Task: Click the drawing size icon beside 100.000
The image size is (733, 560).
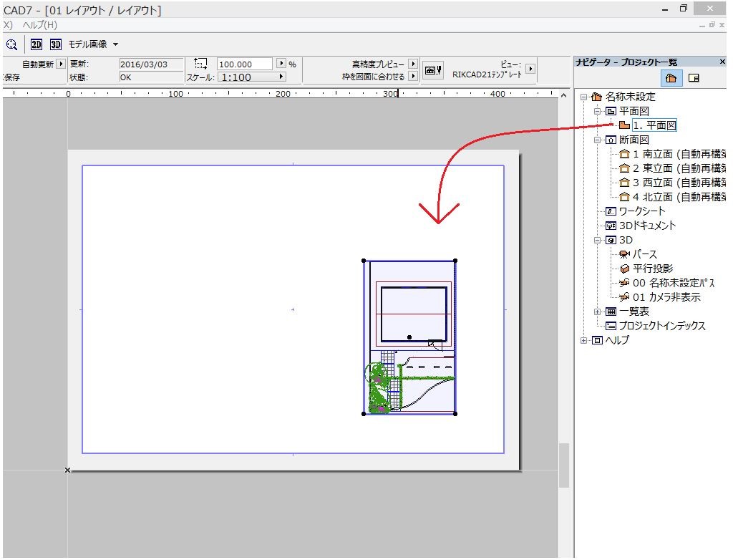Action: point(200,64)
